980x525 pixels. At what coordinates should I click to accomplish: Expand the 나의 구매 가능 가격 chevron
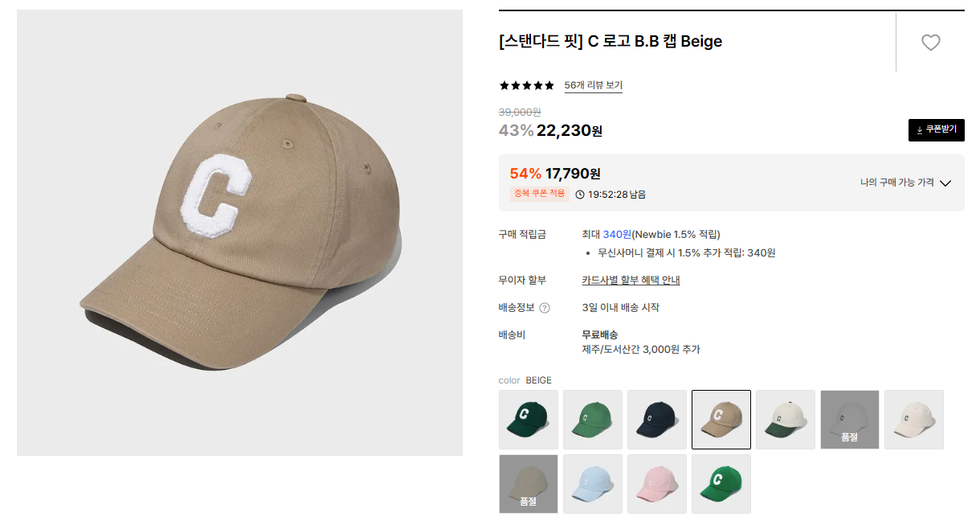(945, 183)
